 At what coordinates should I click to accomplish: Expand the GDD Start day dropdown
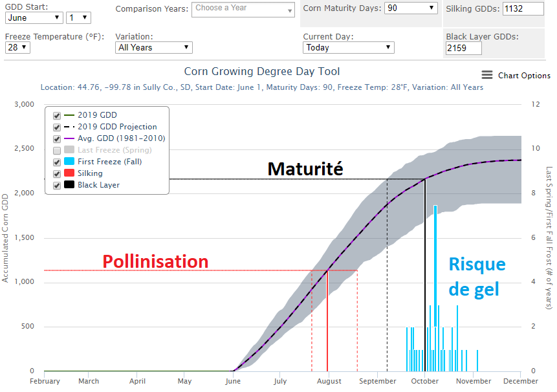click(78, 18)
